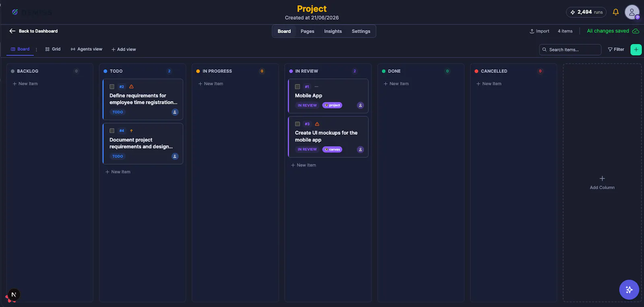The image size is (644, 307).
Task: Click the project tag on Mobile App
Action: [x=332, y=105]
